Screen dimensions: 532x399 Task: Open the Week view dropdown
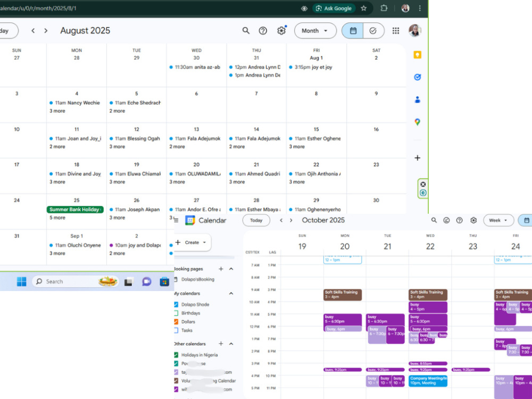pyautogui.click(x=498, y=220)
